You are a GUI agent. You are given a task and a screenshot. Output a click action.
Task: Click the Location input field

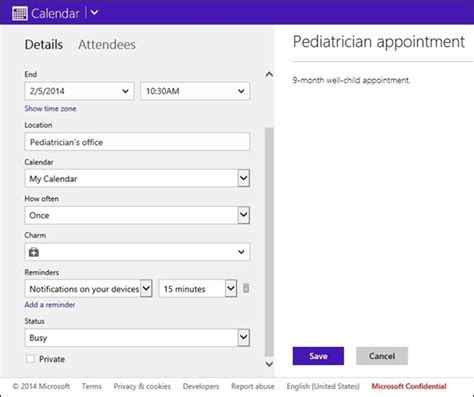point(137,142)
